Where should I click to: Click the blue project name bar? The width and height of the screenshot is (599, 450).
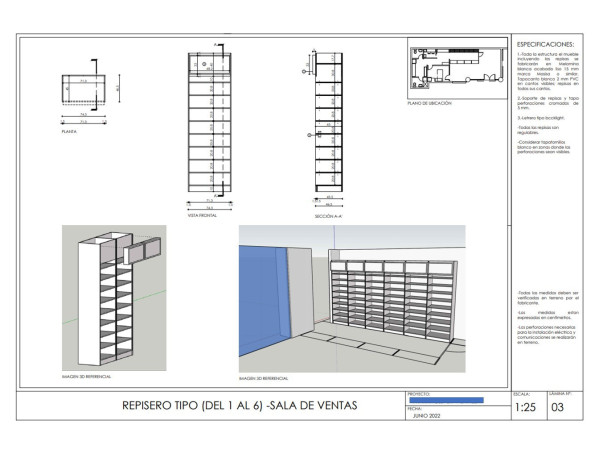447,400
